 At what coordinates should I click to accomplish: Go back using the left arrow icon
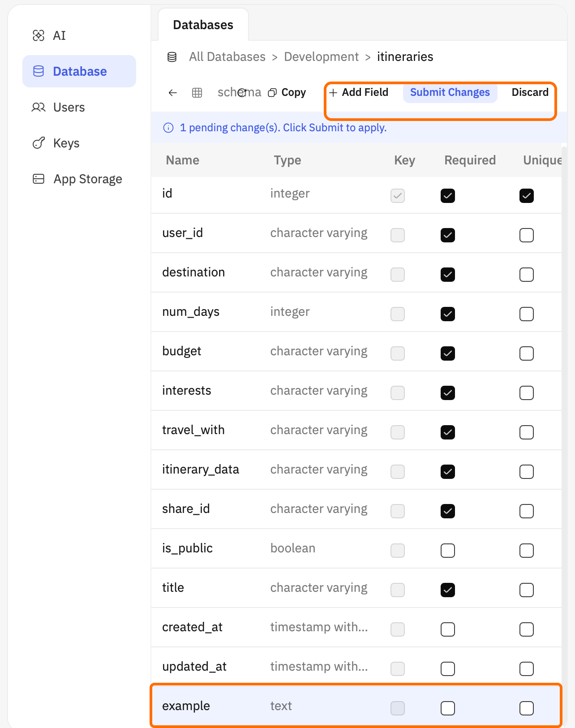click(173, 93)
